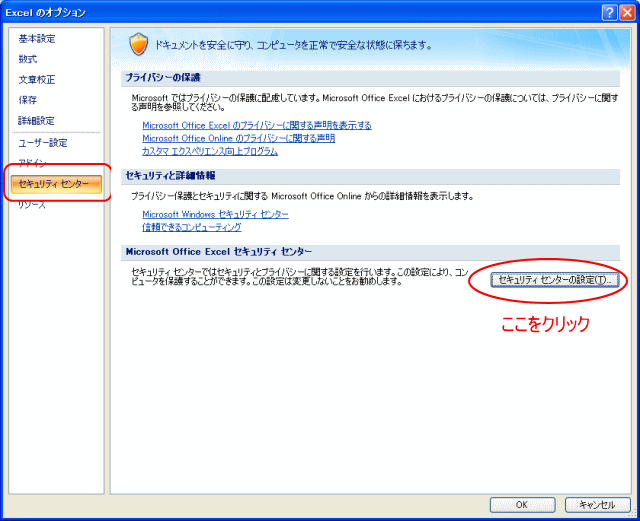
Task: Open the リソース category
Action: click(32, 205)
